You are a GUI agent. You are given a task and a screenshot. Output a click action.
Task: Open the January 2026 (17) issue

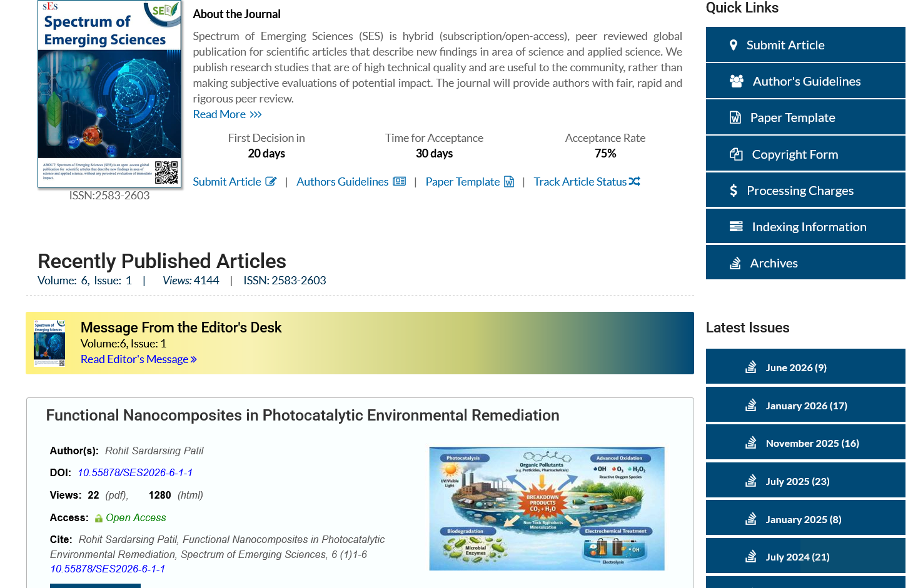805,405
